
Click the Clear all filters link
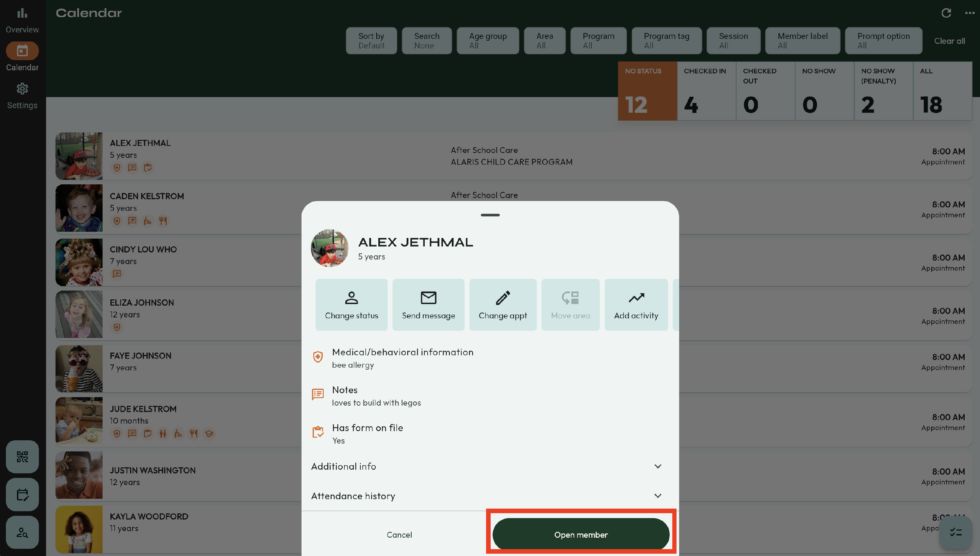coord(949,41)
